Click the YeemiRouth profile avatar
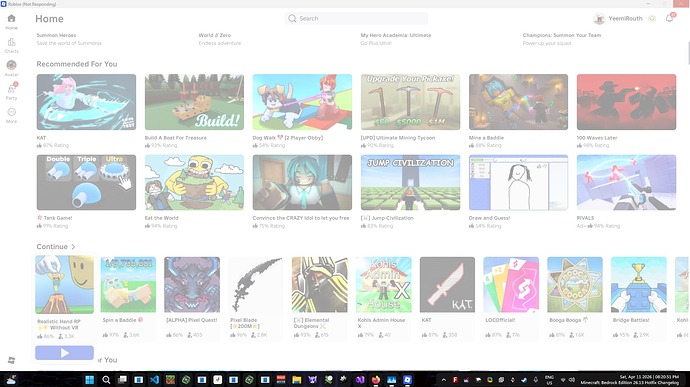Image resolution: width=690 pixels, height=387 pixels. pyautogui.click(x=599, y=18)
